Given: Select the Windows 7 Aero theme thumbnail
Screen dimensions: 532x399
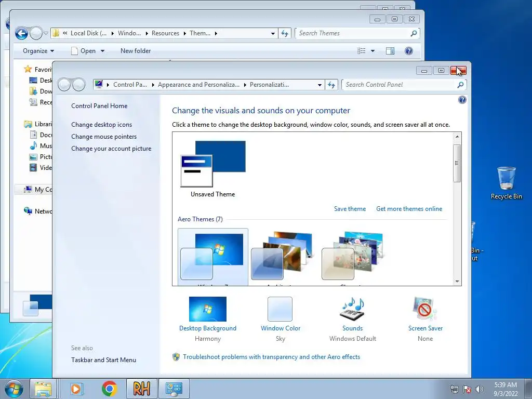Looking at the screenshot, I should 212,257.
